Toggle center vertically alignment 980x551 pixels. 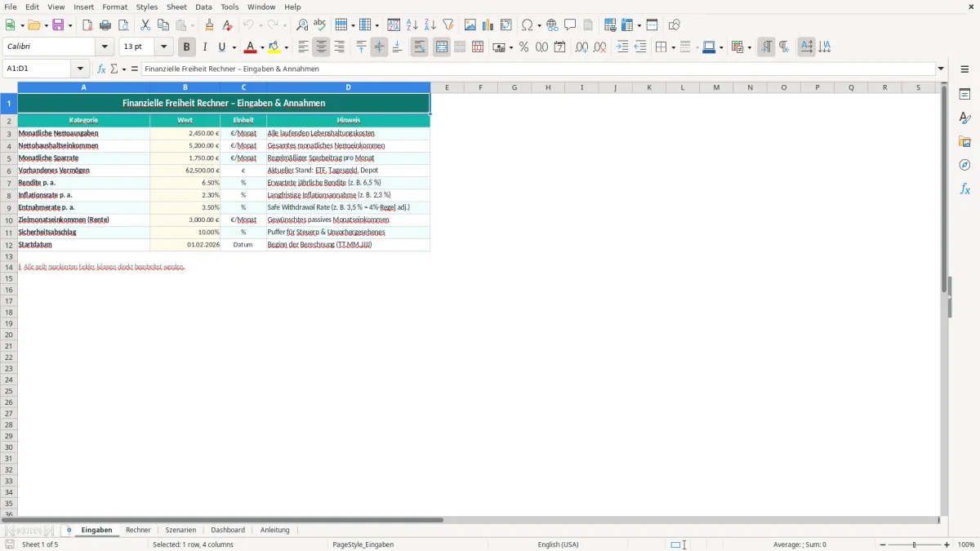click(379, 47)
